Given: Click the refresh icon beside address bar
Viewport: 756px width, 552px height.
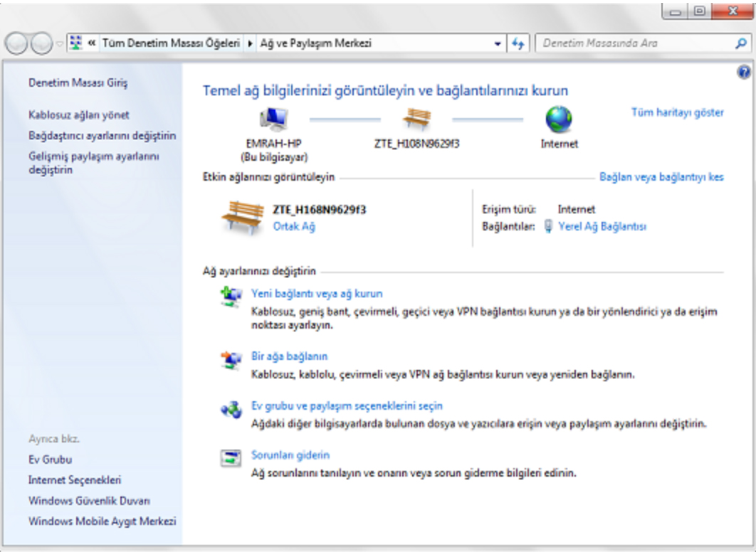Looking at the screenshot, I should (518, 43).
